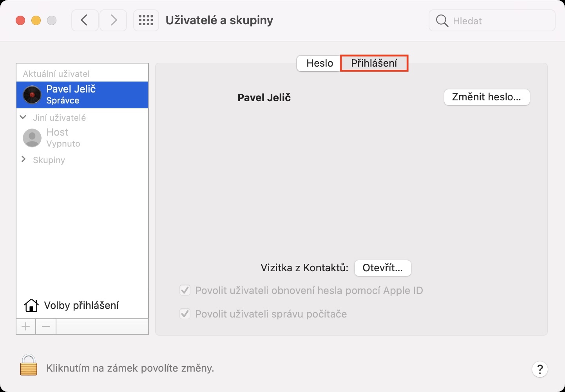Toggle Apple ID password reset checkbox
Image resolution: width=565 pixels, height=392 pixels.
point(185,290)
